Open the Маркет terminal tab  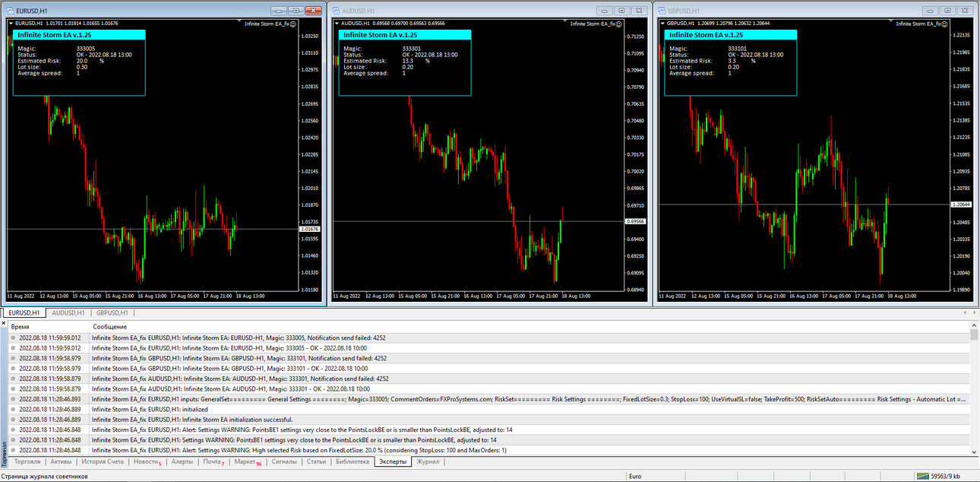pyautogui.click(x=248, y=461)
